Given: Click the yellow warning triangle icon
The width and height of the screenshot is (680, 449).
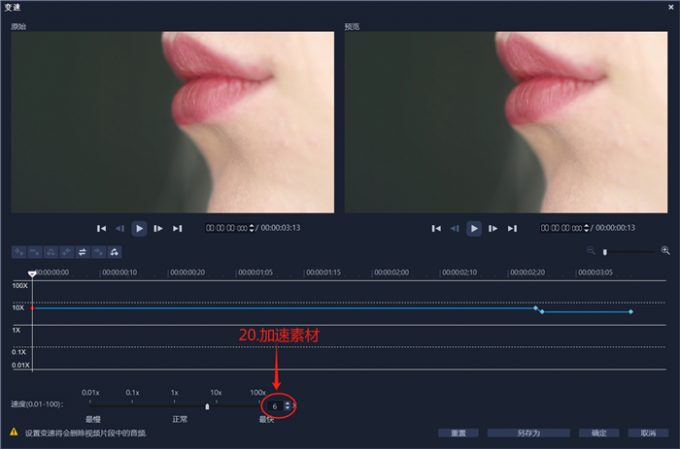Looking at the screenshot, I should [14, 432].
